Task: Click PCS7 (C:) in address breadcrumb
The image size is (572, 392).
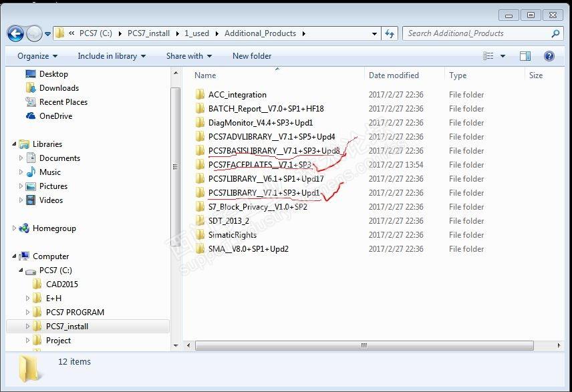Action: point(96,33)
